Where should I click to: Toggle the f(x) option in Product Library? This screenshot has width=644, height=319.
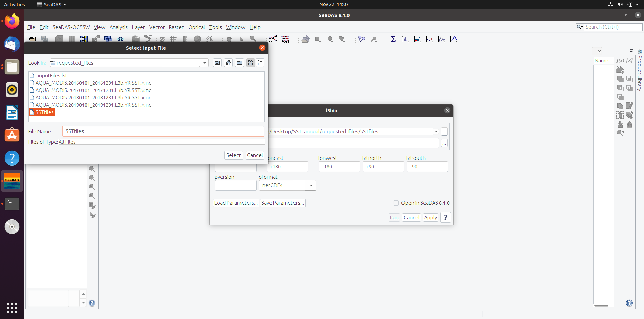(621, 60)
